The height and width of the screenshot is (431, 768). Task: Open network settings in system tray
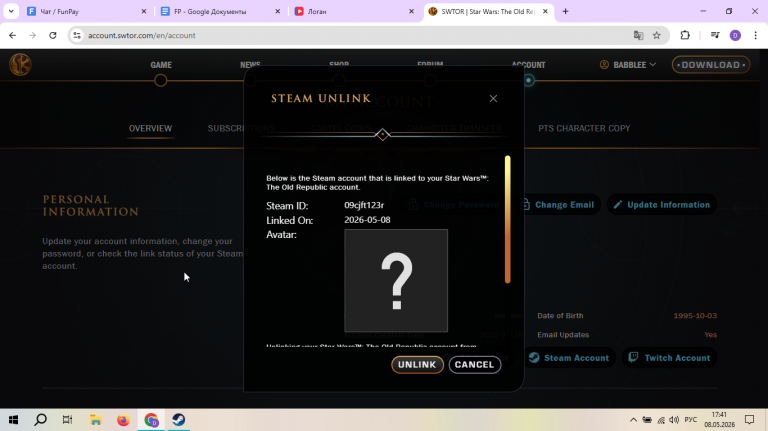pyautogui.click(x=661, y=420)
